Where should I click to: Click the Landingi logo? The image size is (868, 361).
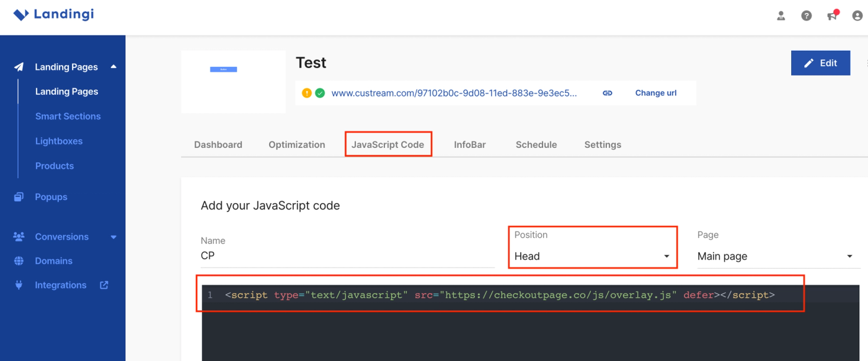[53, 14]
